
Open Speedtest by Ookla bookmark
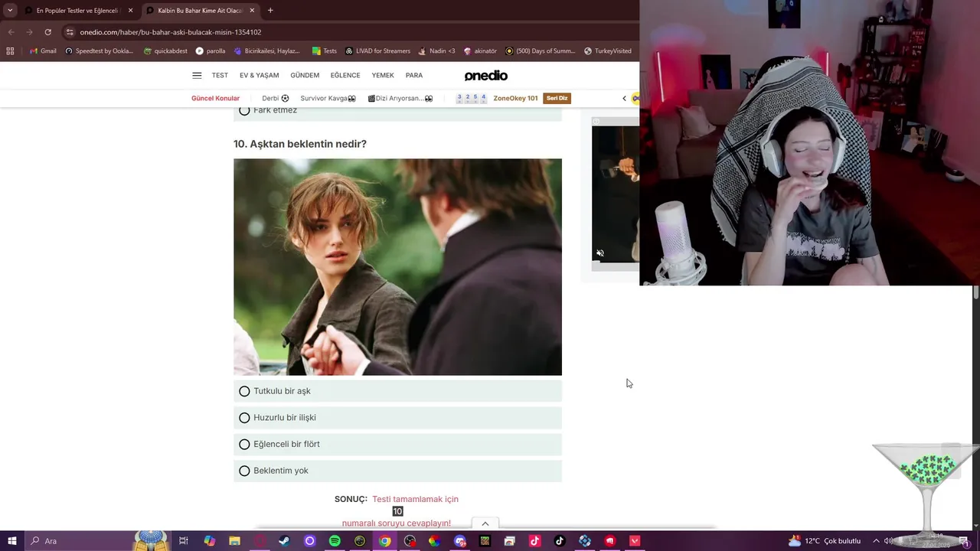coord(100,51)
